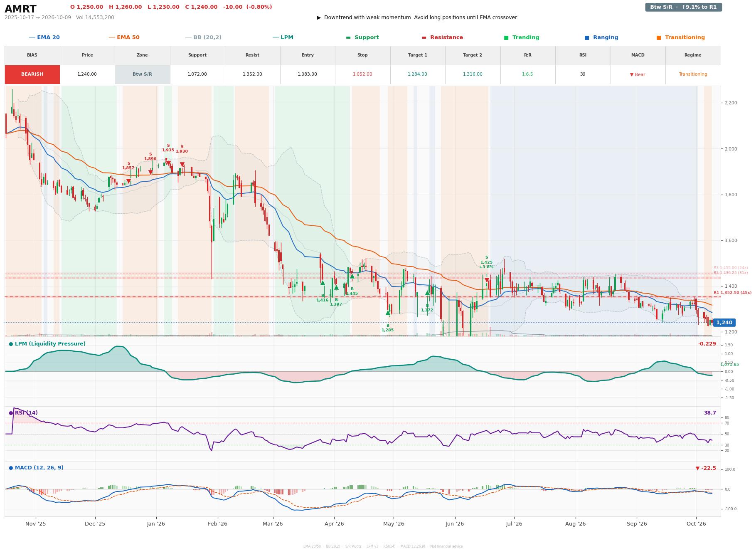756x553 pixels.
Task: Click the Resistance legend entry
Action: coord(442,37)
